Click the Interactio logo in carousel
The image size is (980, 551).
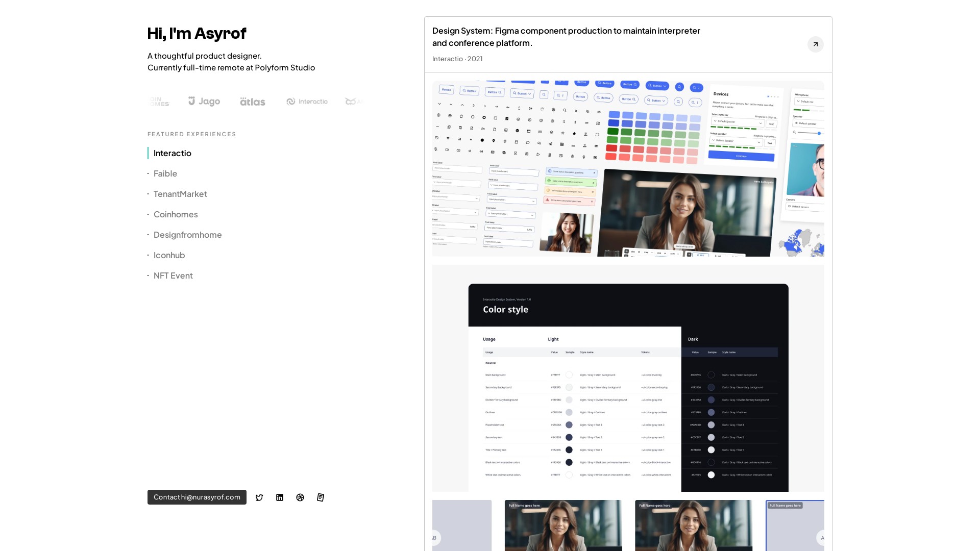(x=307, y=102)
